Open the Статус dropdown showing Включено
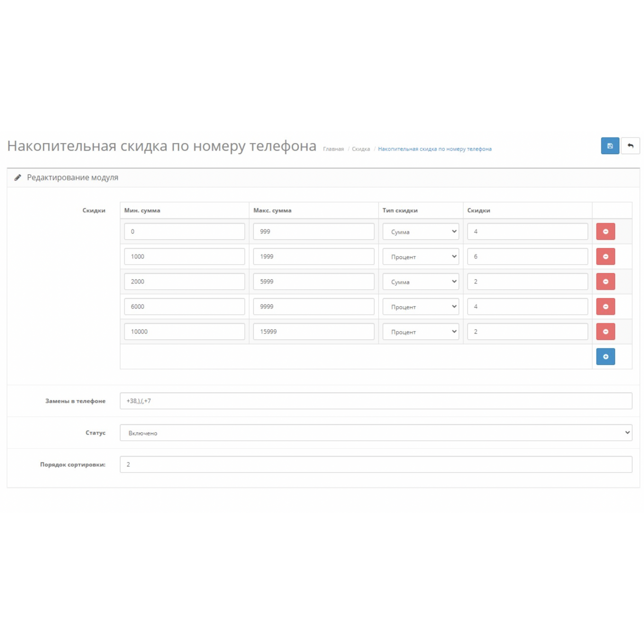Image resolution: width=644 pixels, height=644 pixels. click(376, 433)
